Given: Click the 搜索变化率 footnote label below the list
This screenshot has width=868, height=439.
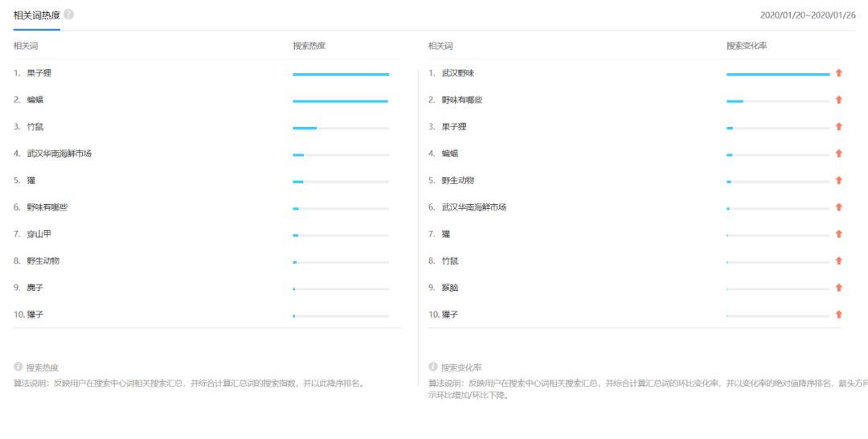Looking at the screenshot, I should [461, 367].
